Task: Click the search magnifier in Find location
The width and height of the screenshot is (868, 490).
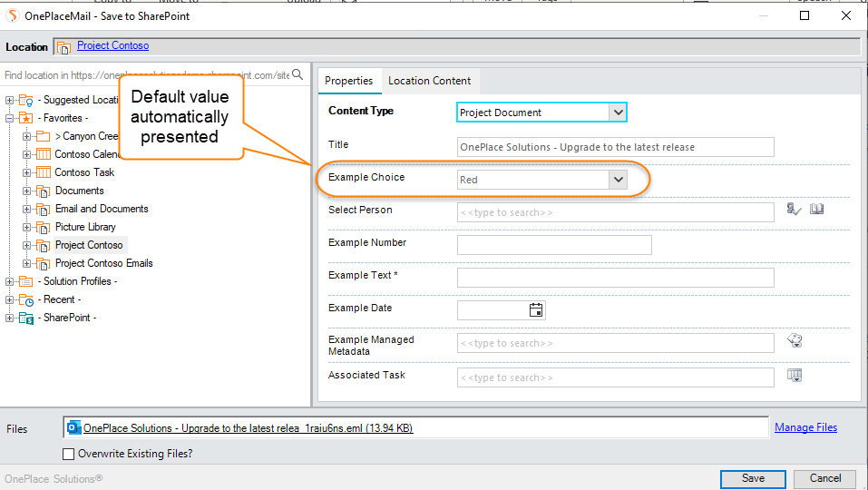Action: tap(297, 74)
